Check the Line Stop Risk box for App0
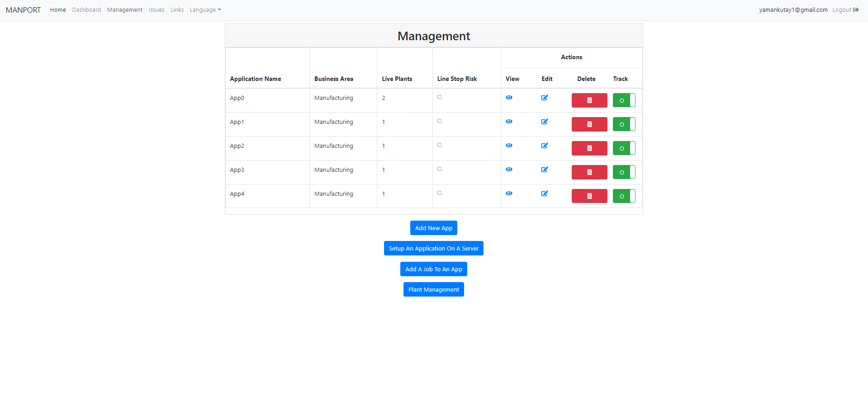 click(x=439, y=96)
